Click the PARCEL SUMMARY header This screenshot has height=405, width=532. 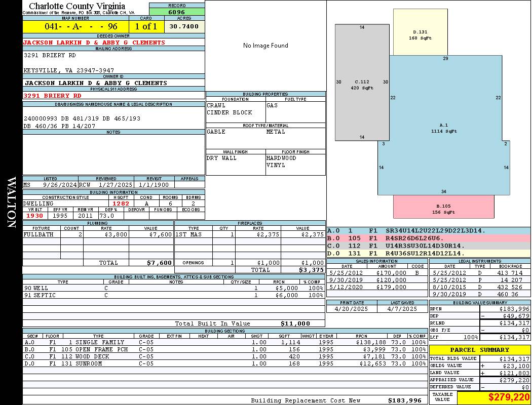pos(480,350)
